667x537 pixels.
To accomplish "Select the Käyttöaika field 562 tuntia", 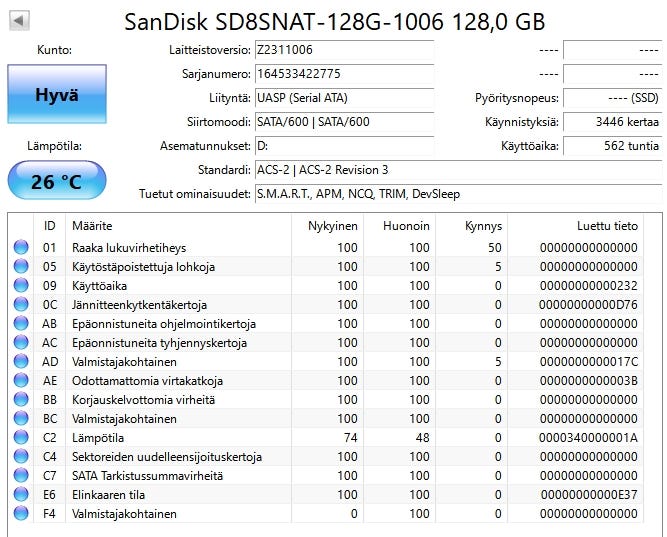I will point(613,146).
